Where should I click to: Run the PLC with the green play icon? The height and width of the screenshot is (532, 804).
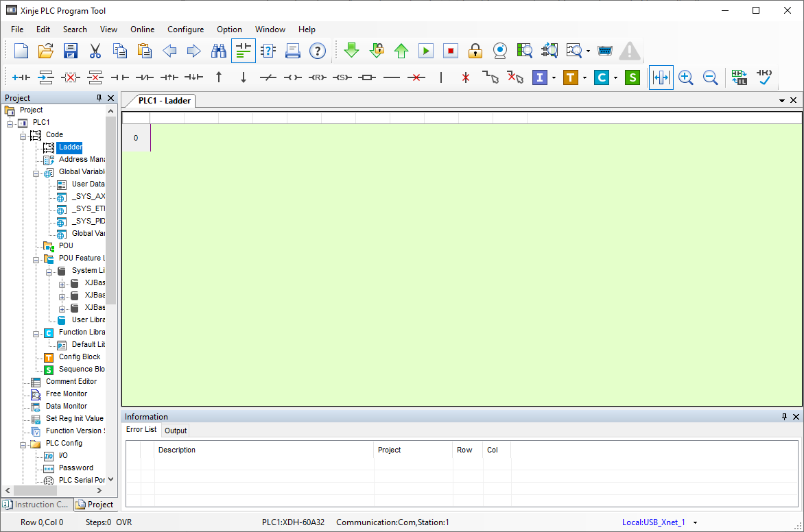[x=425, y=51]
